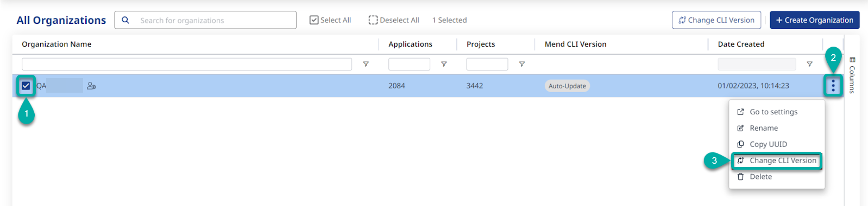Click Deselect All option

click(x=394, y=20)
